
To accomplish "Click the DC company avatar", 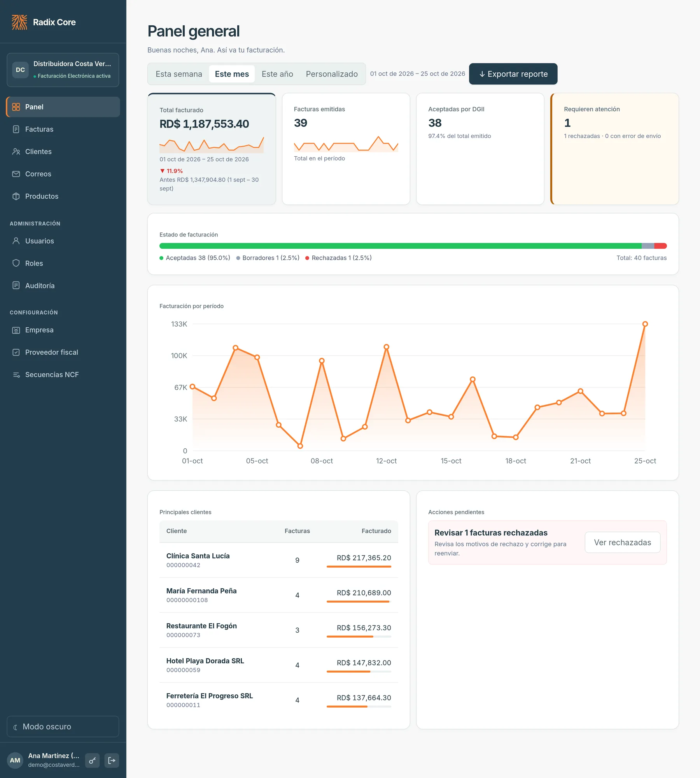I will click(x=20, y=70).
